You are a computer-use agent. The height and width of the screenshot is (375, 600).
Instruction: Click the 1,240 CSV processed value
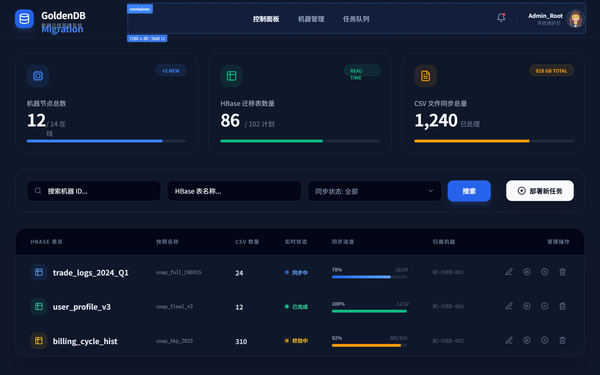436,120
